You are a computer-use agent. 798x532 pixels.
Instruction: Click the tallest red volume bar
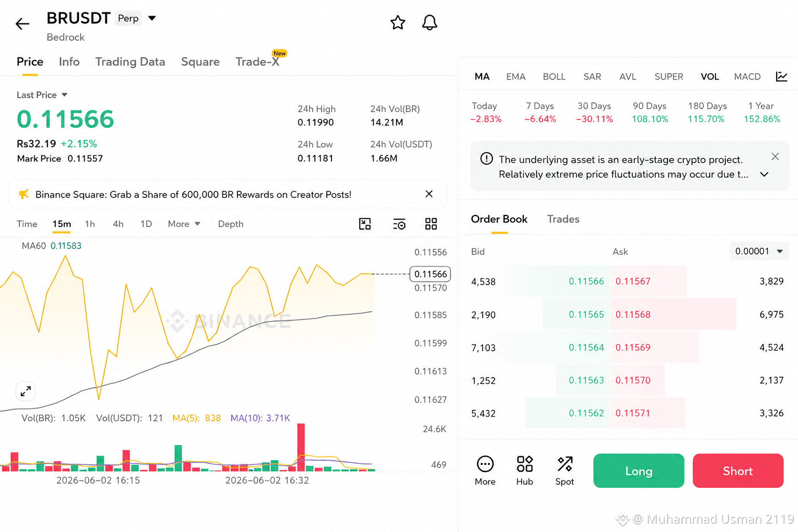301,447
